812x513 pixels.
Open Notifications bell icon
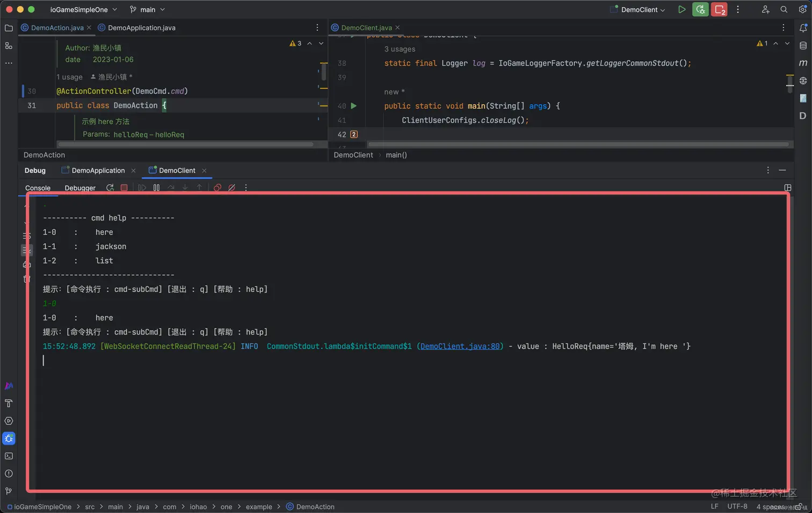tap(803, 28)
